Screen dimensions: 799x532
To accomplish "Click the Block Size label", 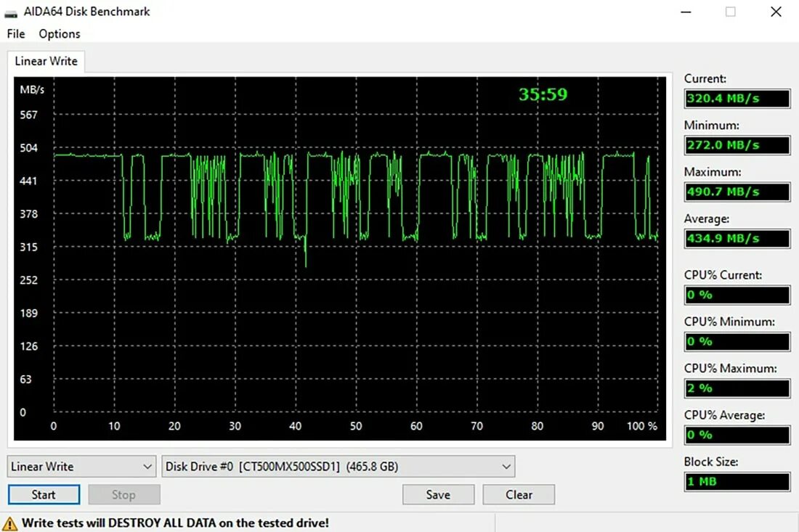I will click(711, 462).
